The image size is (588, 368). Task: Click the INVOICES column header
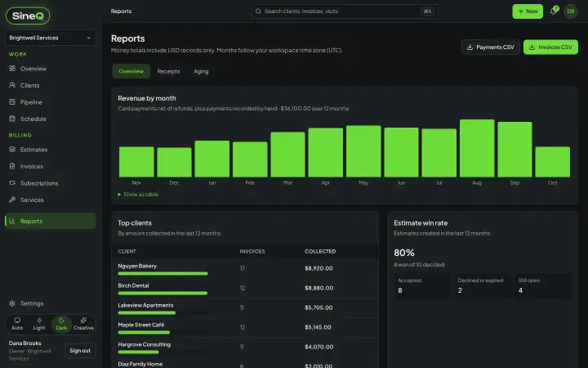click(252, 251)
